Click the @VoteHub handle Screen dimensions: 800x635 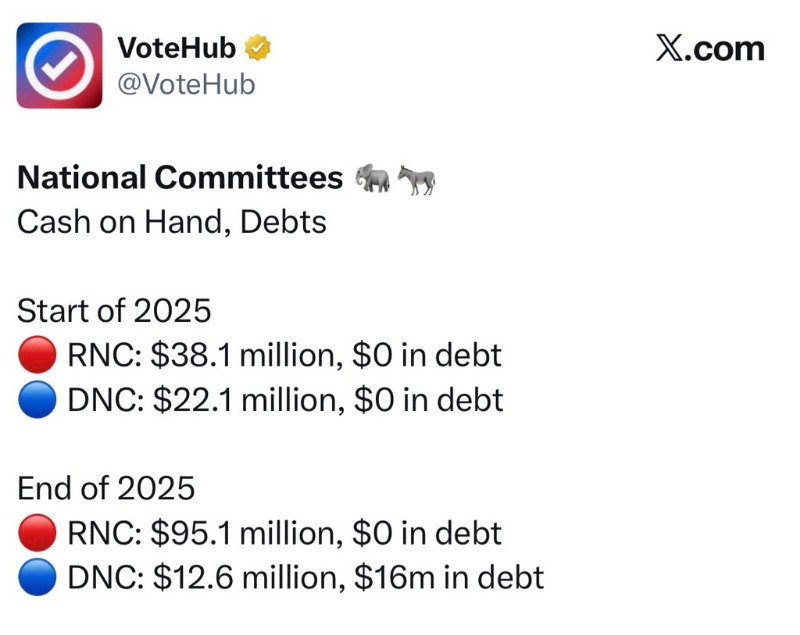(186, 85)
